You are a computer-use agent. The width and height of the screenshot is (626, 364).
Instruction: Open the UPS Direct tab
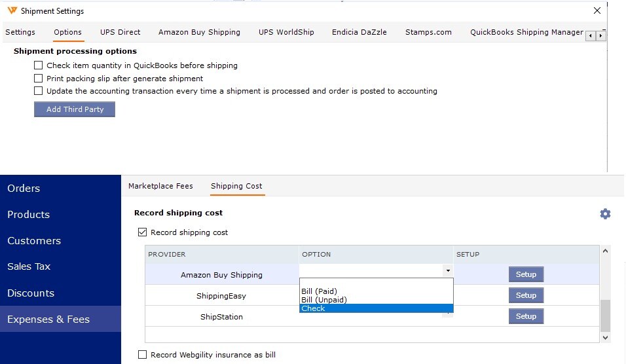click(120, 32)
